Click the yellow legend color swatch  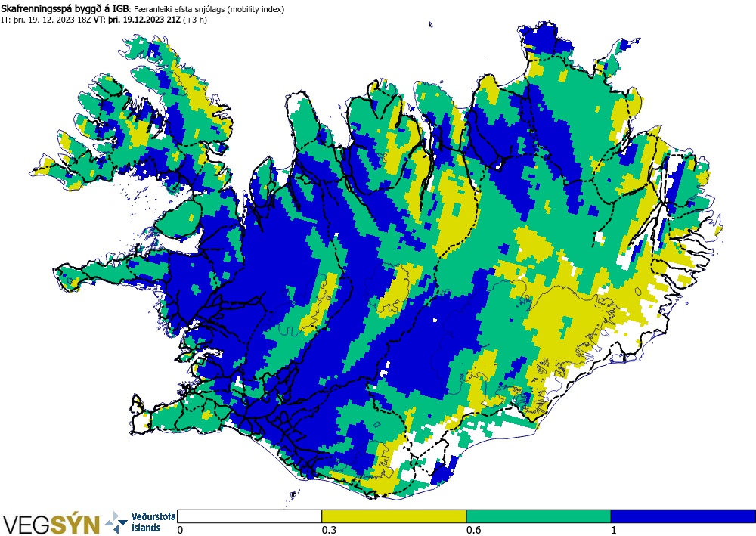394,516
